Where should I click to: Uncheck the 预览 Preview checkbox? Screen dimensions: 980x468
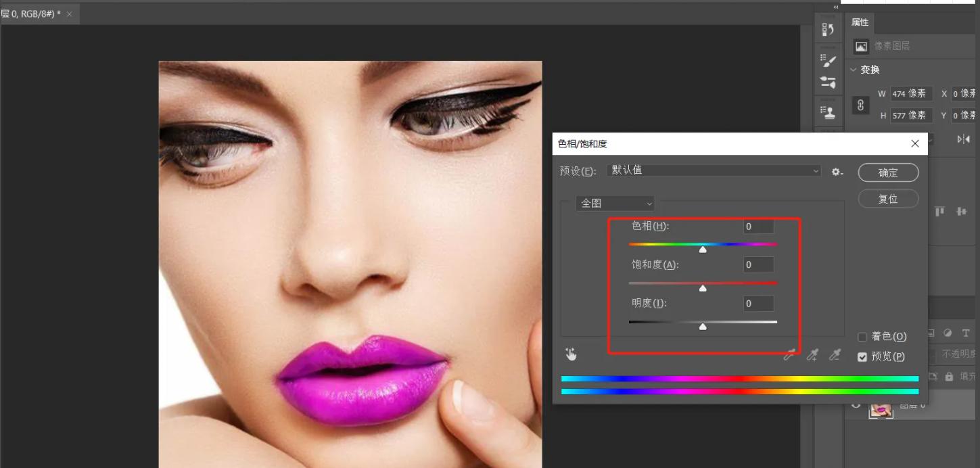coord(862,357)
